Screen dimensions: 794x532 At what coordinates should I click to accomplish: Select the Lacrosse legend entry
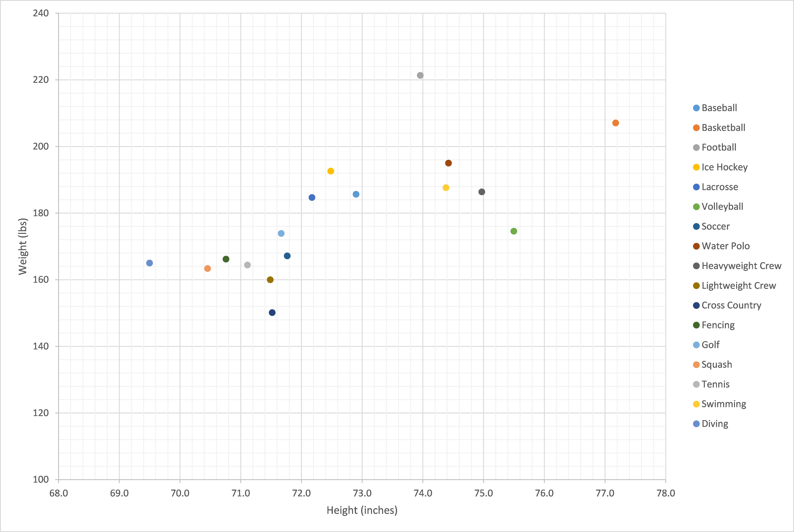coord(716,187)
